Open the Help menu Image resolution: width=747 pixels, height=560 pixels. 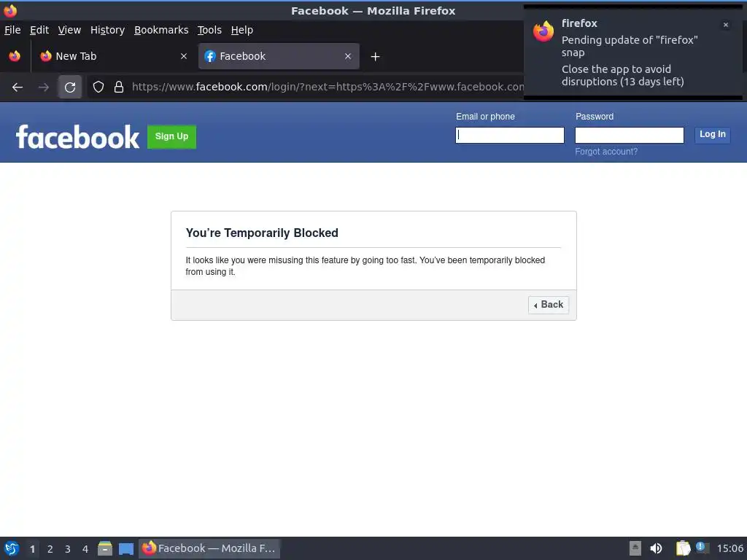pyautogui.click(x=241, y=30)
